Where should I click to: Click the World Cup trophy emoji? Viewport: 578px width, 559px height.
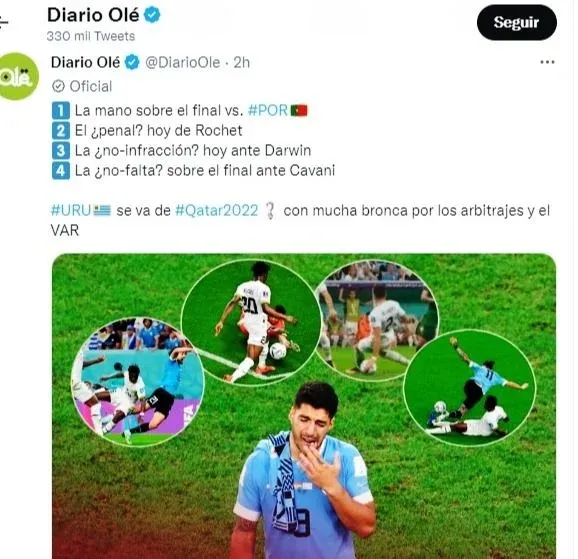pyautogui.click(x=270, y=211)
